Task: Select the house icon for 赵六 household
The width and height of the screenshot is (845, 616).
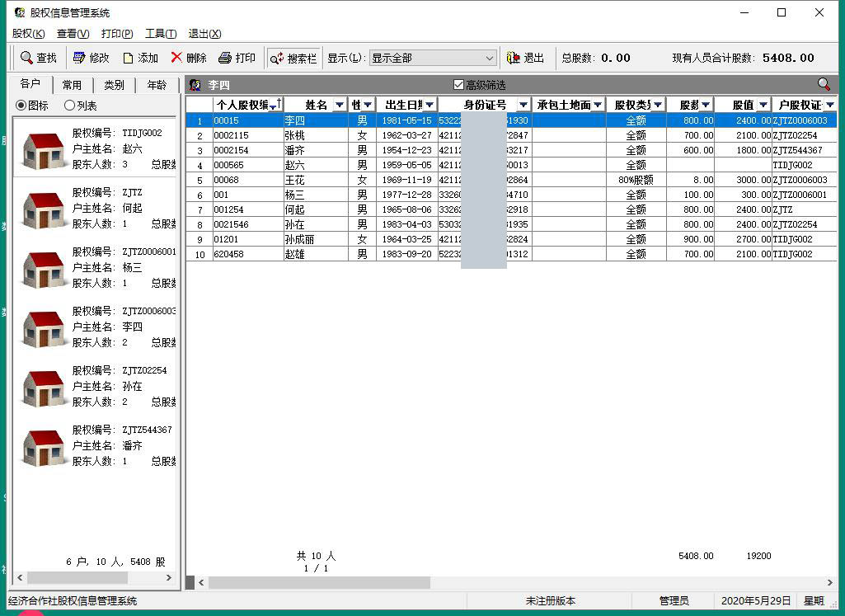Action: click(x=45, y=148)
